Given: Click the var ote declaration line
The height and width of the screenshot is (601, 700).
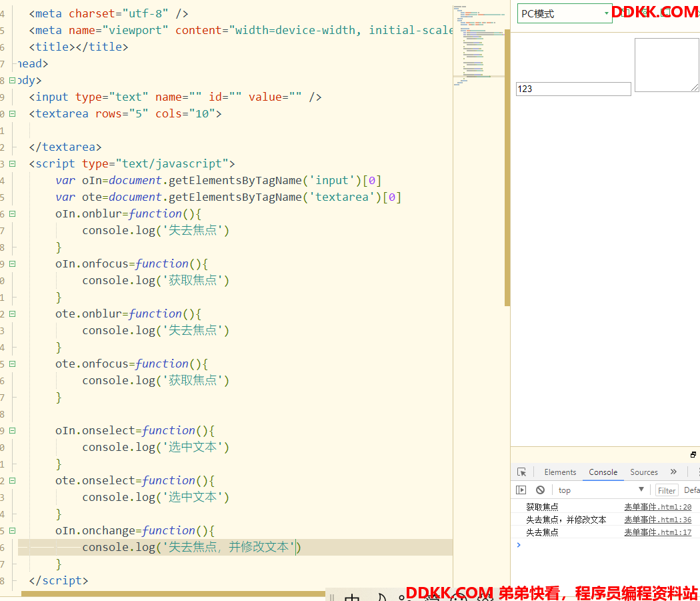Looking at the screenshot, I should coord(228,197).
